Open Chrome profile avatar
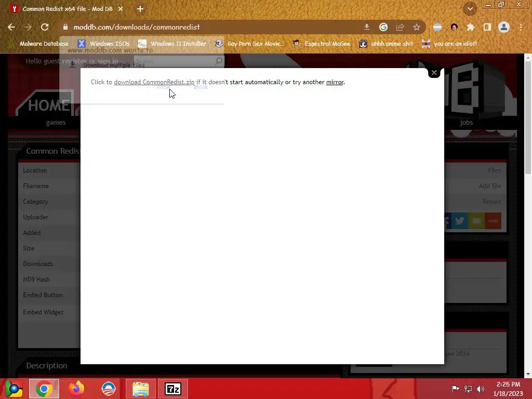 click(x=504, y=27)
